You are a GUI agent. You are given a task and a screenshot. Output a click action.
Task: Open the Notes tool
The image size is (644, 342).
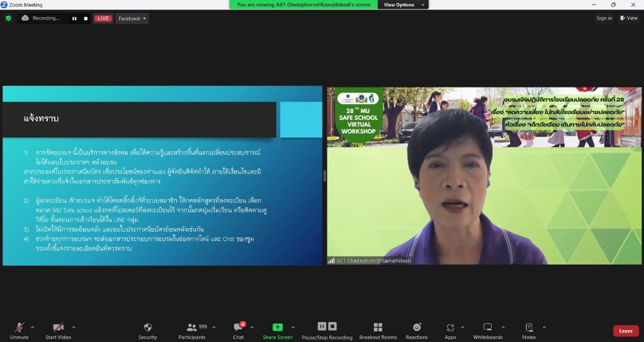[529, 331]
